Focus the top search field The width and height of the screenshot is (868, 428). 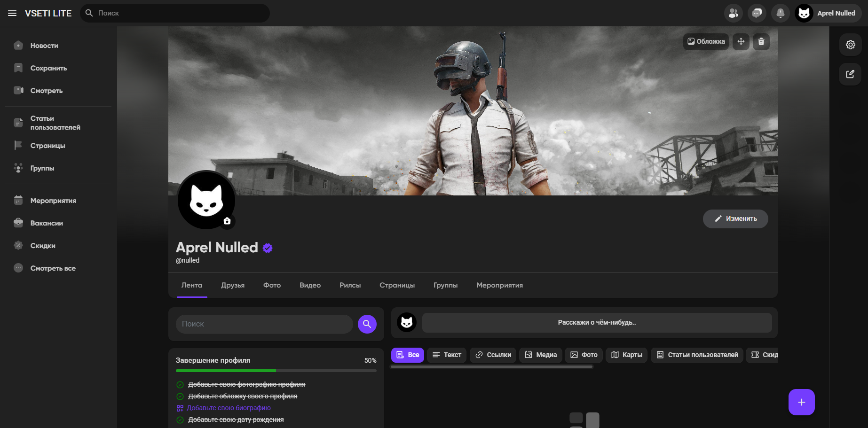tap(175, 13)
